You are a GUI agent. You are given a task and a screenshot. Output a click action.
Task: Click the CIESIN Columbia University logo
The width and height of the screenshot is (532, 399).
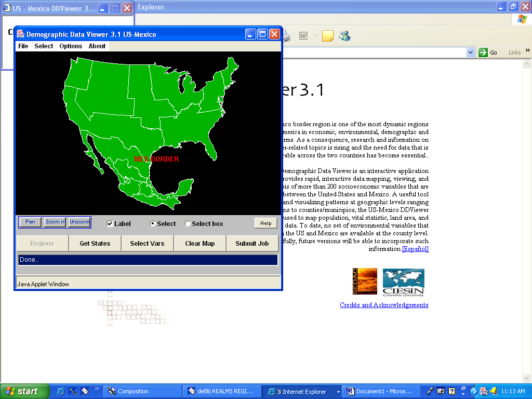pos(403,283)
